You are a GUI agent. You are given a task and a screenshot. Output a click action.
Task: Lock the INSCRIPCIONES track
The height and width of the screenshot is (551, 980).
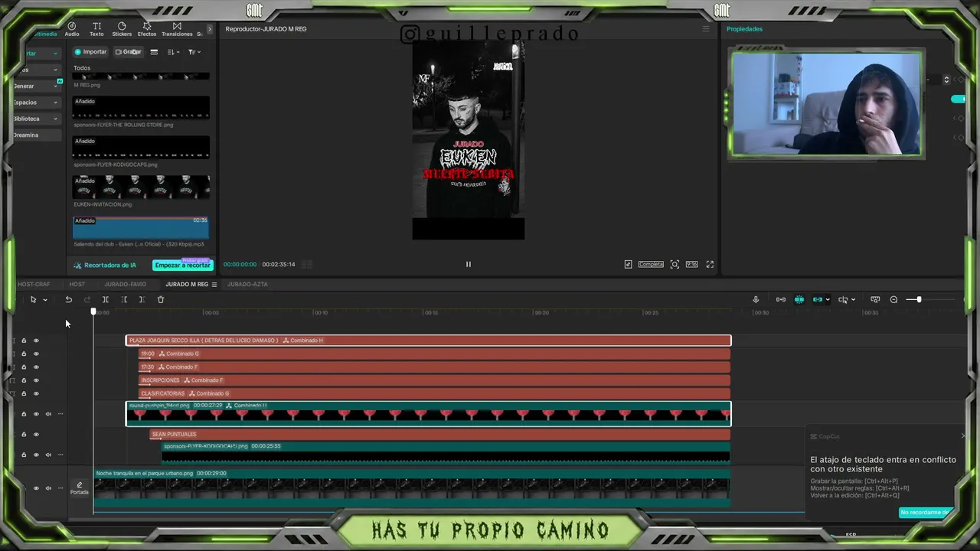pyautogui.click(x=24, y=380)
